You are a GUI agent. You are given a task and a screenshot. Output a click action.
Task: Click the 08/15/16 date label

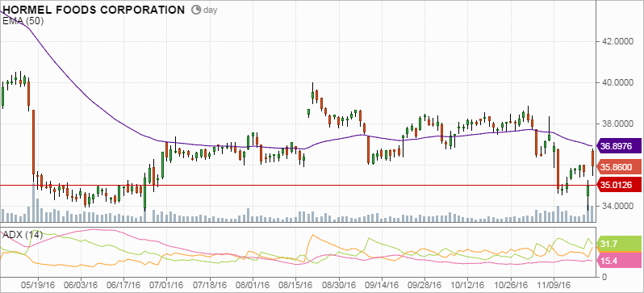click(x=295, y=285)
